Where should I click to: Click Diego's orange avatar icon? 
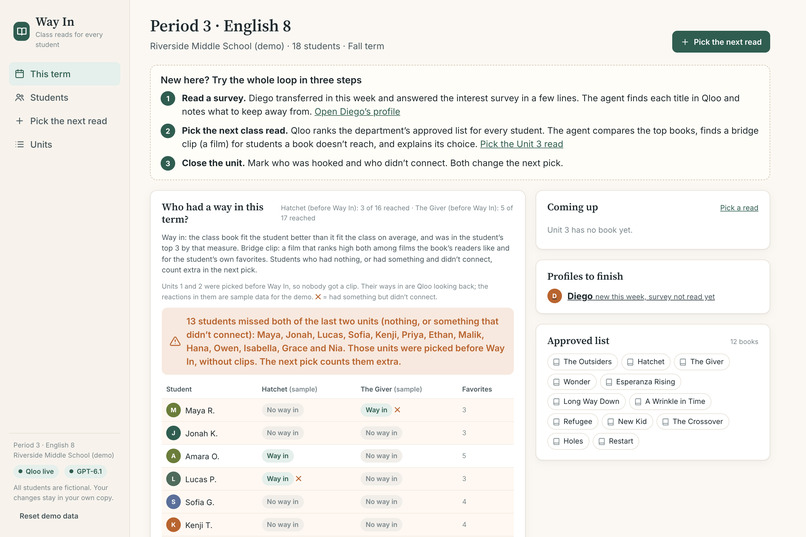click(554, 297)
